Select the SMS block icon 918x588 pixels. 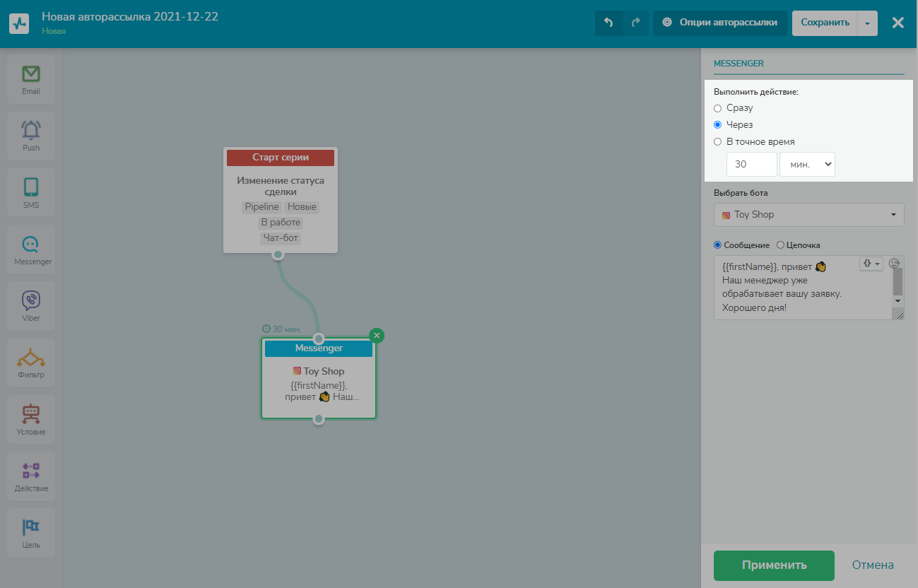point(31,188)
